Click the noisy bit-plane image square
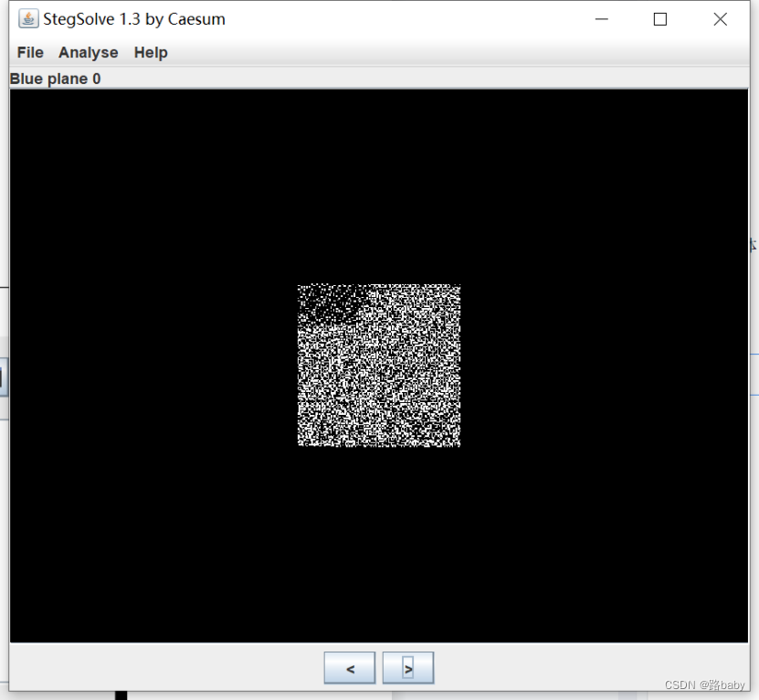 (379, 366)
